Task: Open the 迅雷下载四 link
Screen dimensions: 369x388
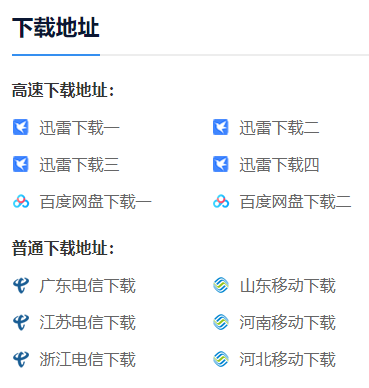Action: click(x=279, y=165)
